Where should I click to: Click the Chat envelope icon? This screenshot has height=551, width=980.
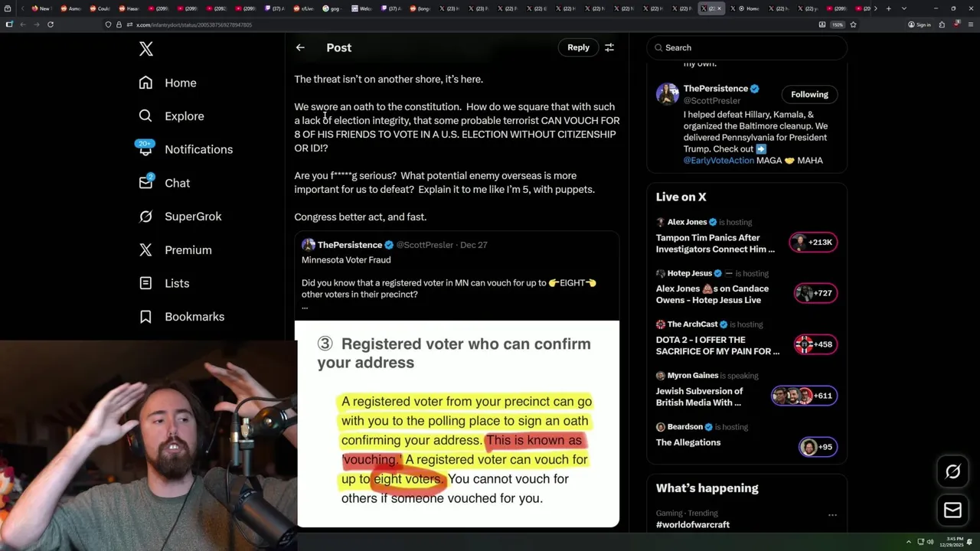point(145,183)
